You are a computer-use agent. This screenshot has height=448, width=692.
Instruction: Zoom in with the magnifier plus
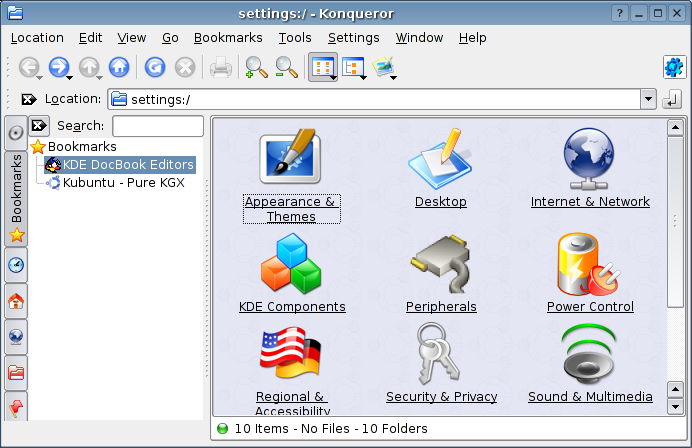tap(256, 68)
